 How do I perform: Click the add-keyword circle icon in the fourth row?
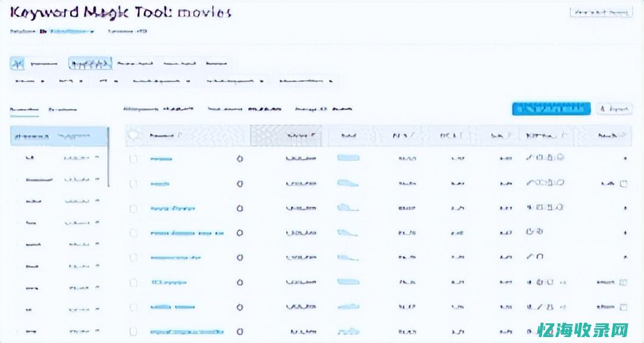coord(240,233)
